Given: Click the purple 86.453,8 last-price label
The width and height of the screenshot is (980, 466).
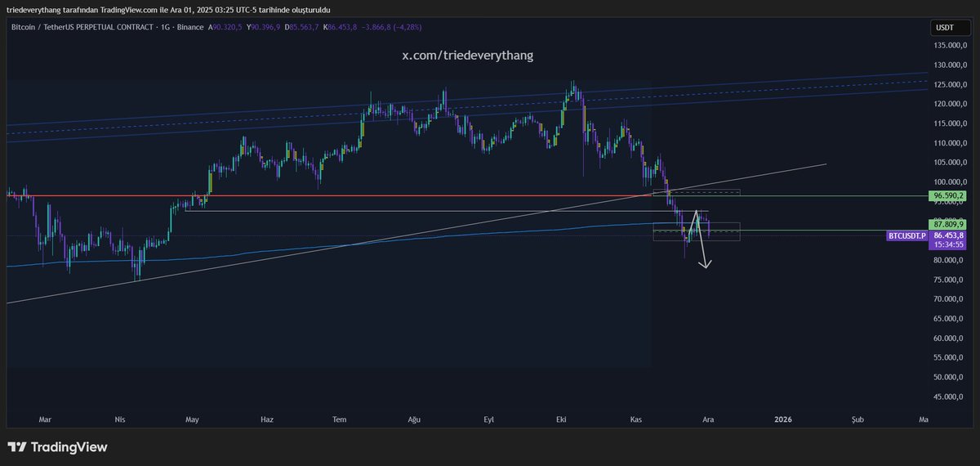Looking at the screenshot, I should 947,235.
